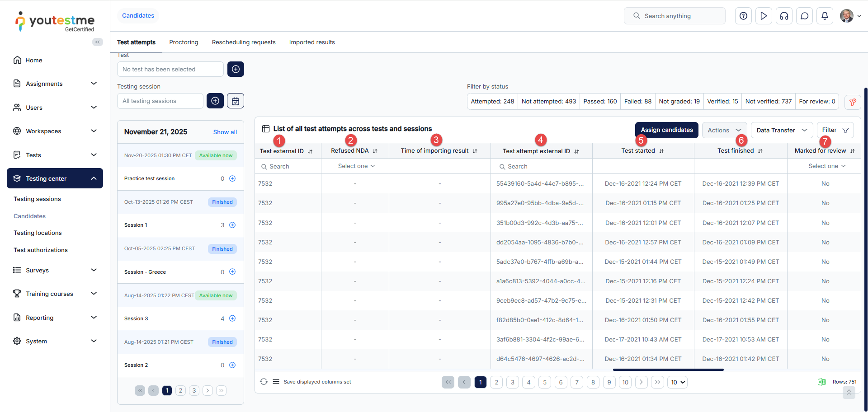Toggle the Filter button in table header
Image resolution: width=868 pixels, height=412 pixels.
835,130
